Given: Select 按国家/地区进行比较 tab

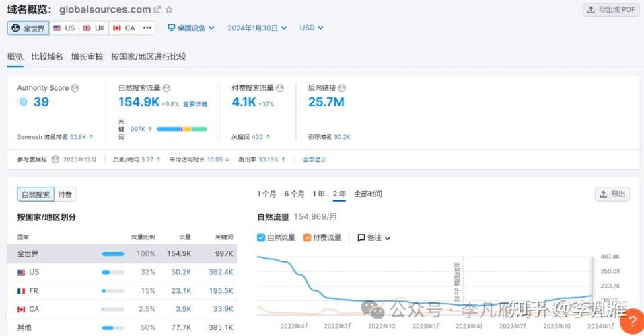Looking at the screenshot, I should point(149,57).
